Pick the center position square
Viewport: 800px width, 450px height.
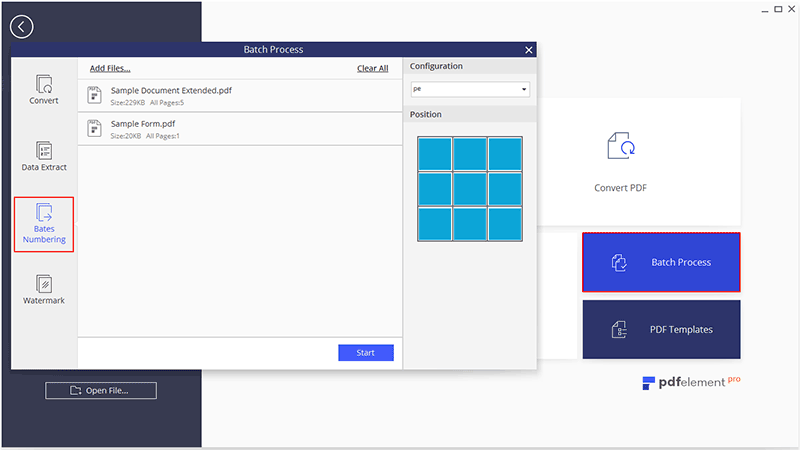point(470,189)
